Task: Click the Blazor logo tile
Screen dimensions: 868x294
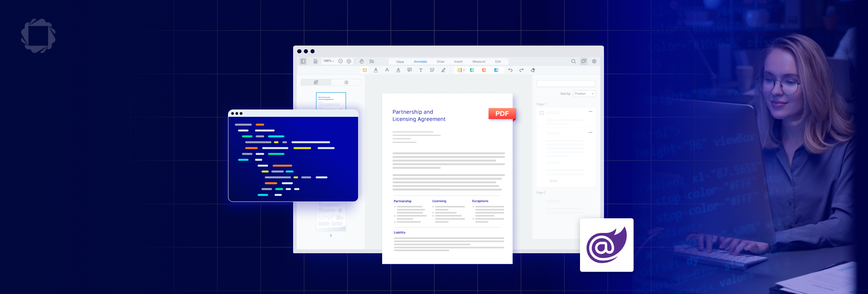Action: click(x=607, y=245)
